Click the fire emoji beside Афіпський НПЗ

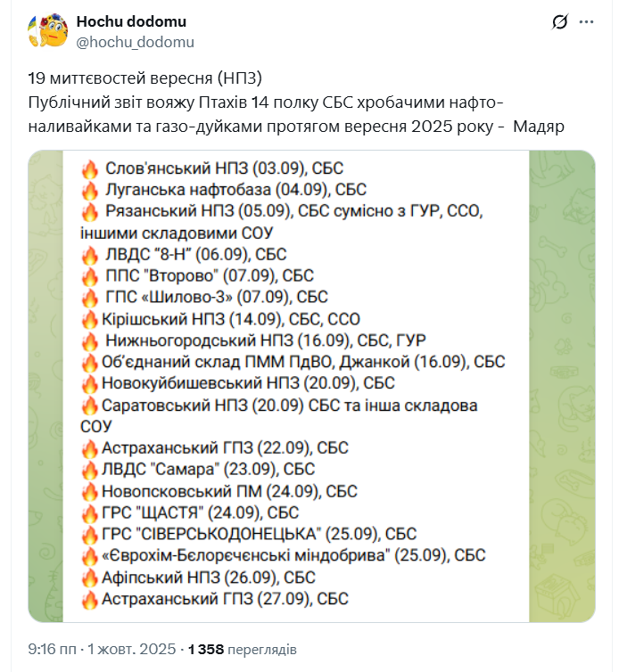89,578
